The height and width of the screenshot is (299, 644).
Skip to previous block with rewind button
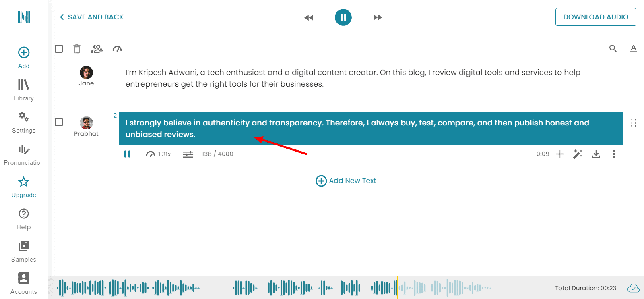309,17
